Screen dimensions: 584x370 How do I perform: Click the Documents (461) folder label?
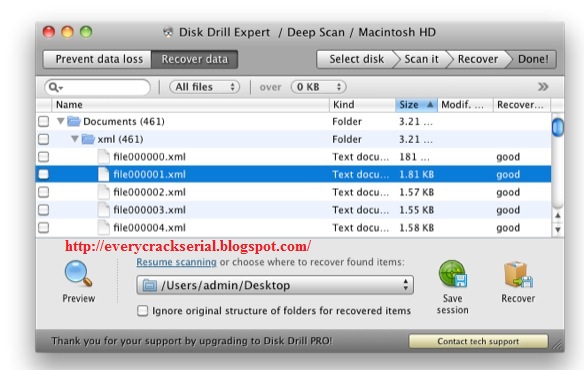coord(124,121)
